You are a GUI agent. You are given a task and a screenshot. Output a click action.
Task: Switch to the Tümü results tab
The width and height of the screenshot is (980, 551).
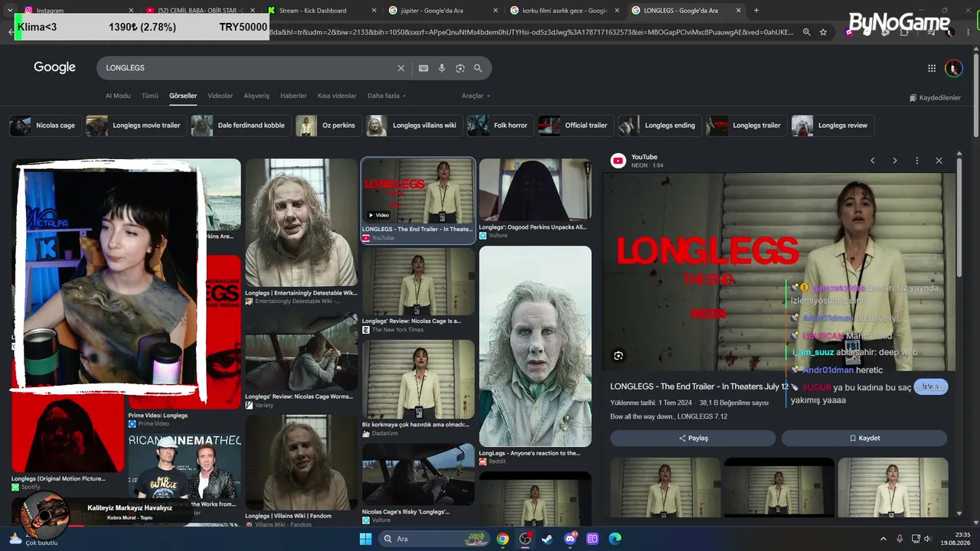click(x=150, y=96)
